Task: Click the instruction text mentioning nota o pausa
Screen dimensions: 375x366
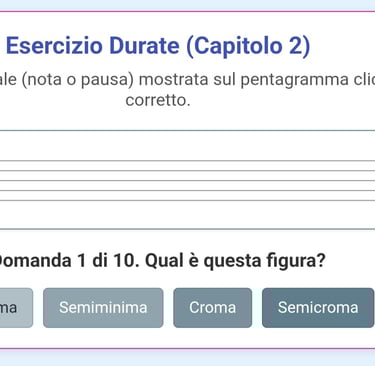Action: [x=187, y=90]
